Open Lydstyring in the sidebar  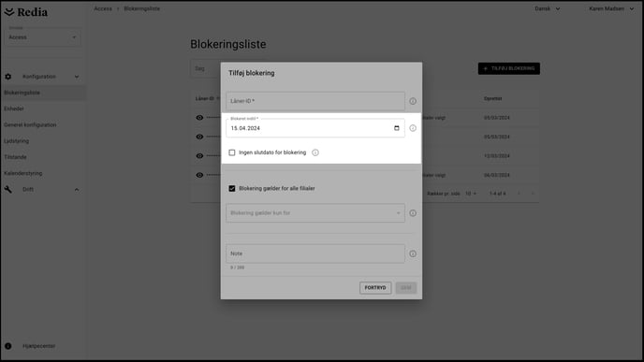point(17,141)
